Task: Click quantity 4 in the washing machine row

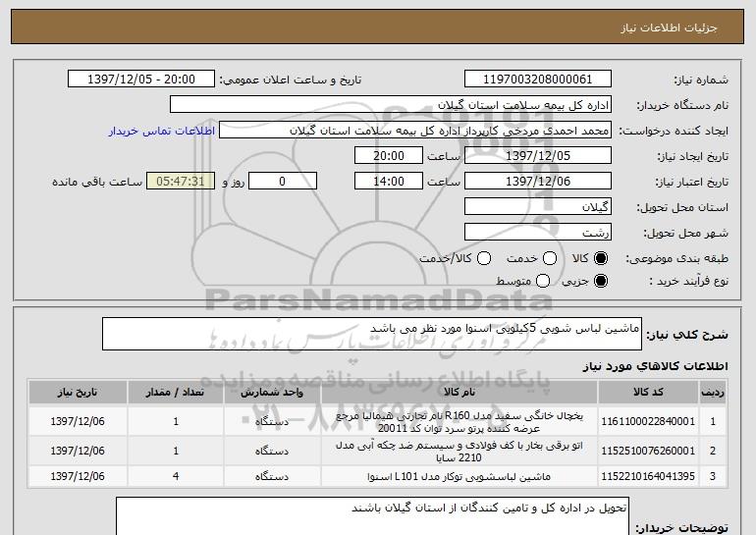Action: [176, 477]
